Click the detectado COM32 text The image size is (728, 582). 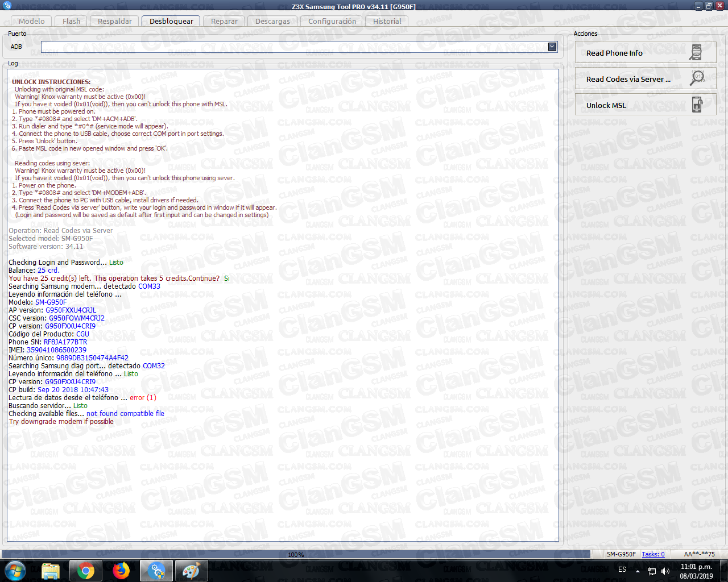pyautogui.click(x=136, y=366)
